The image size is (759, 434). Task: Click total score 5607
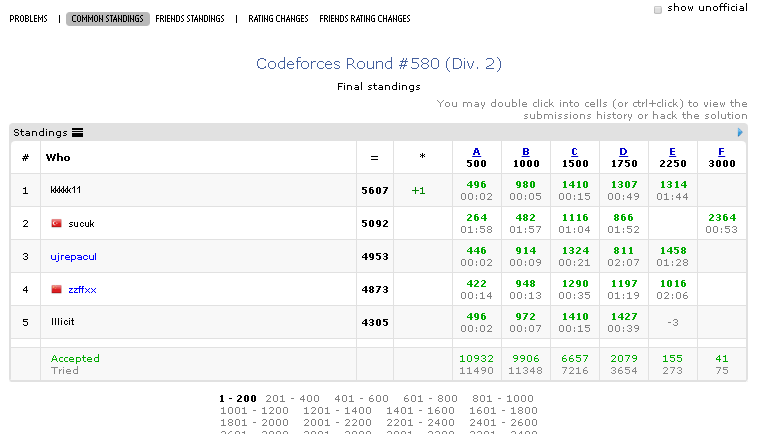375,191
